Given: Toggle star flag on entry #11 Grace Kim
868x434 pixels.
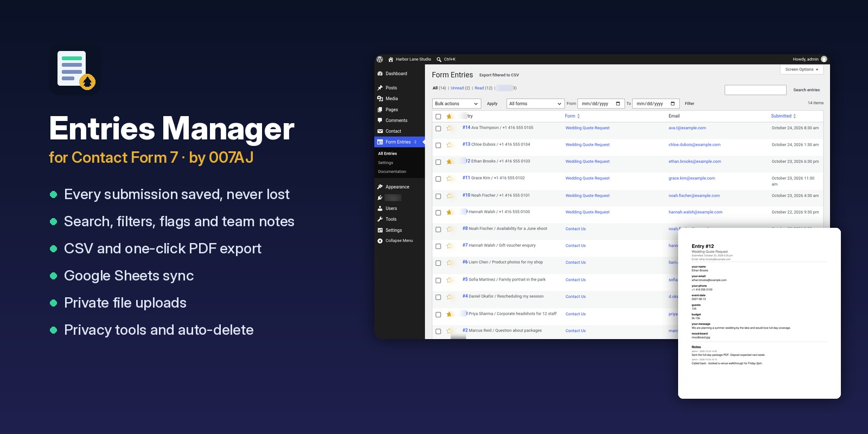Looking at the screenshot, I should point(449,178).
